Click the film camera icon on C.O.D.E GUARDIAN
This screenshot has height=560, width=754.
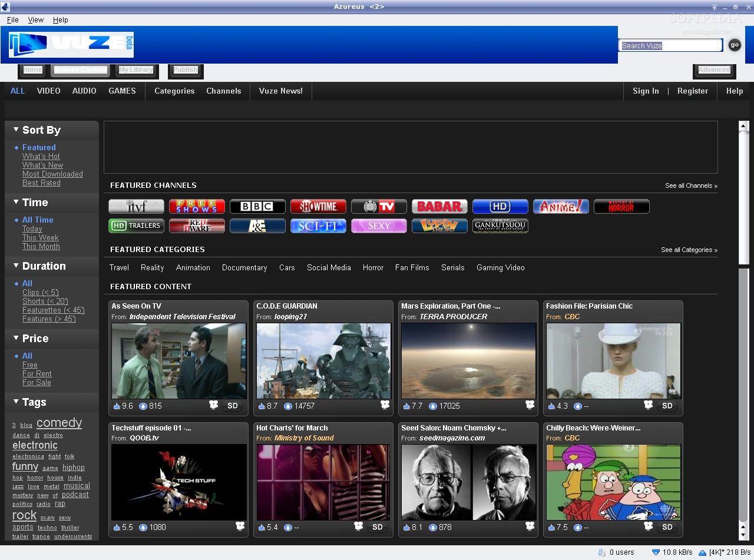[385, 405]
